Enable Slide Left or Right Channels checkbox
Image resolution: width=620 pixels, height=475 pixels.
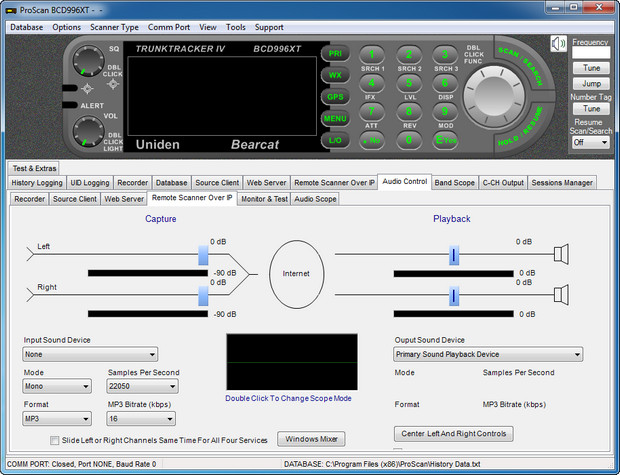pos(54,440)
